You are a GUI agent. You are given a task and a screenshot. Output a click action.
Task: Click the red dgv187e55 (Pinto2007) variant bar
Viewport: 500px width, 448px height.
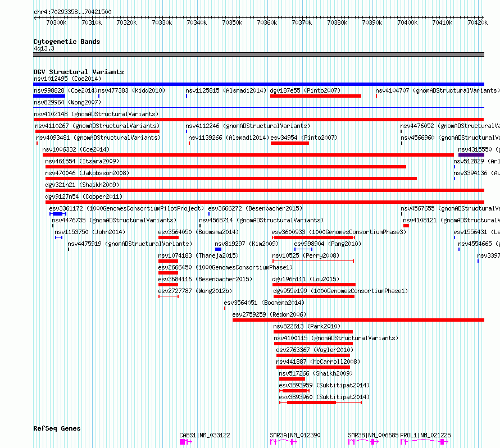point(316,96)
